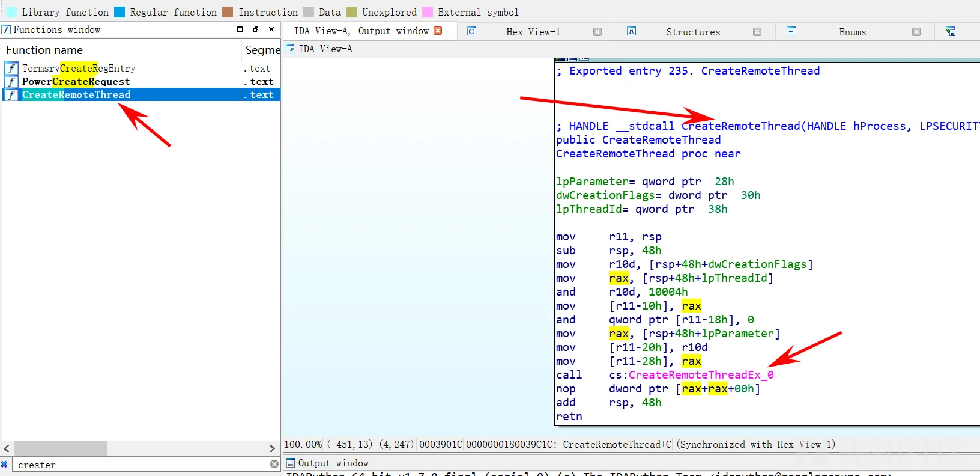Click the Unexplored color legend swatch
Screen dimensions: 980x476
(x=352, y=12)
